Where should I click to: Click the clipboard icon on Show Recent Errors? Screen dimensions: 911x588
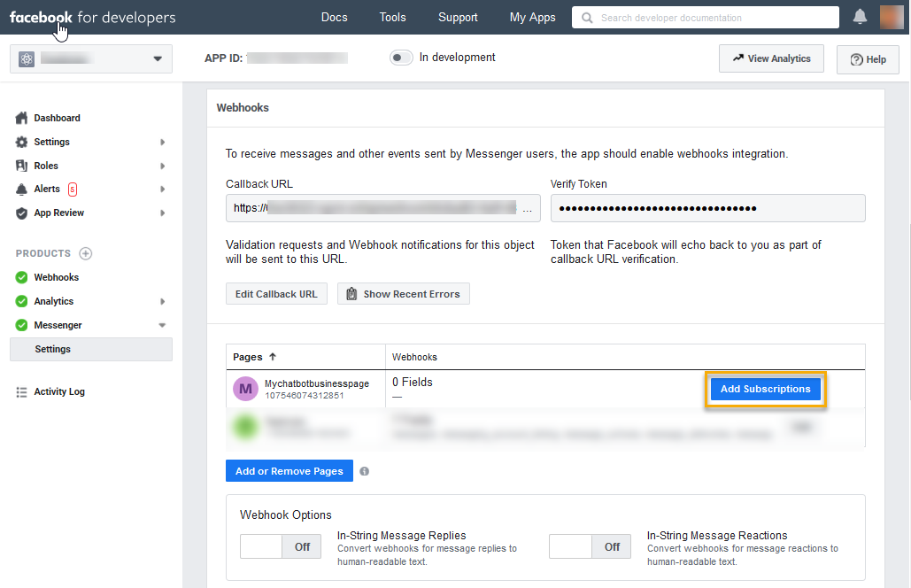351,294
